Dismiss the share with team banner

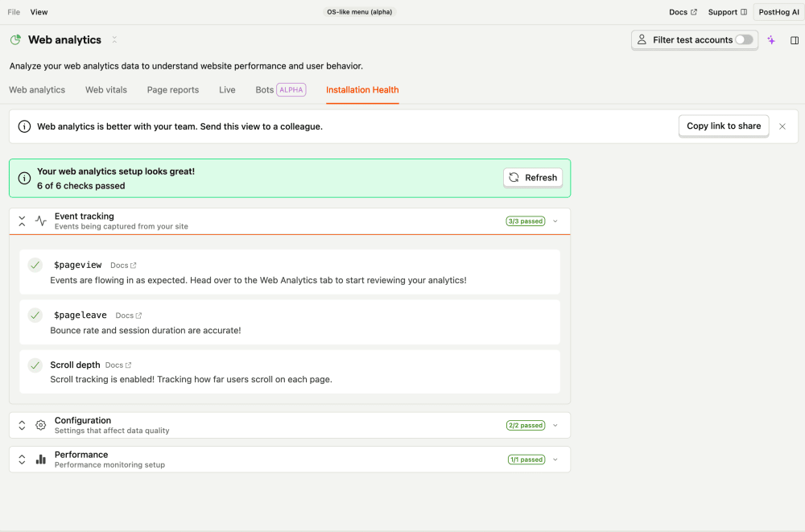[x=782, y=126]
